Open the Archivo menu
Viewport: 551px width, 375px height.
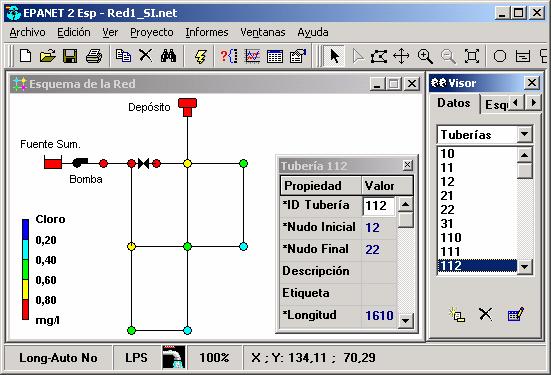click(27, 32)
